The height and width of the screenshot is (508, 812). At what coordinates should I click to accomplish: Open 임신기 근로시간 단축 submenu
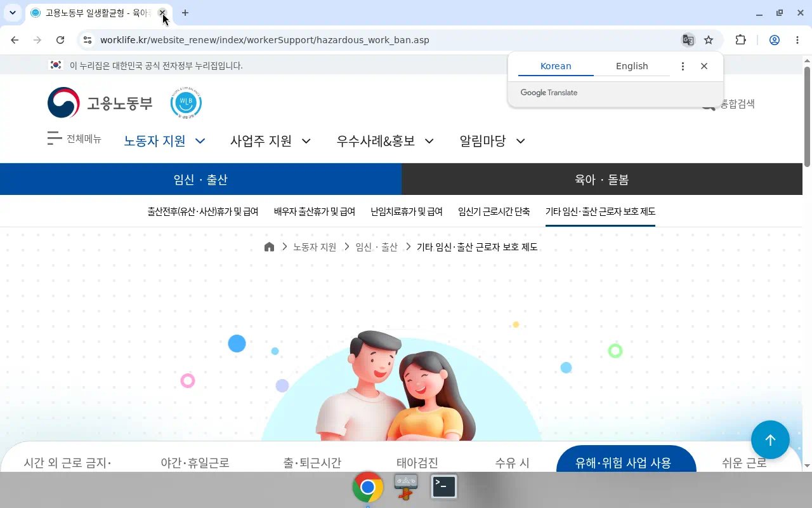click(494, 211)
